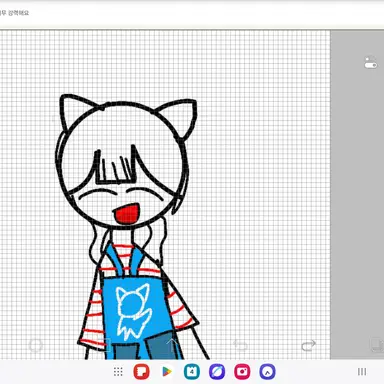Toggle the switch icon on gray panel
The image size is (384, 384).
(x=370, y=63)
